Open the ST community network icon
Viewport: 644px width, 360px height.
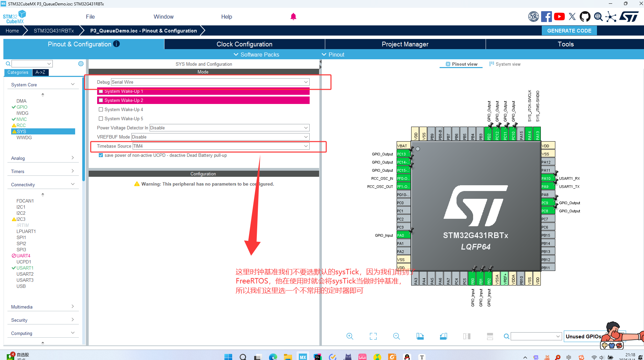tap(611, 17)
